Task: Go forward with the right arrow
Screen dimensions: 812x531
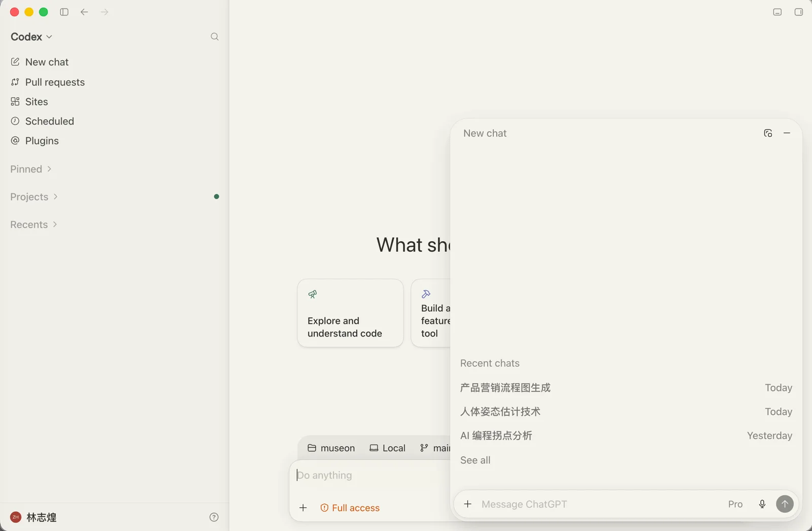Action: (x=105, y=12)
